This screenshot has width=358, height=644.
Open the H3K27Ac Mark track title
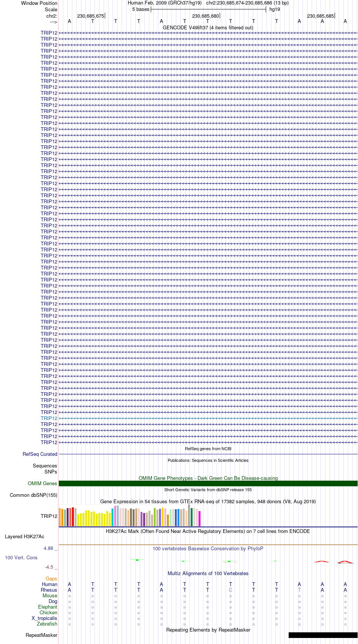pyautogui.click(x=208, y=531)
